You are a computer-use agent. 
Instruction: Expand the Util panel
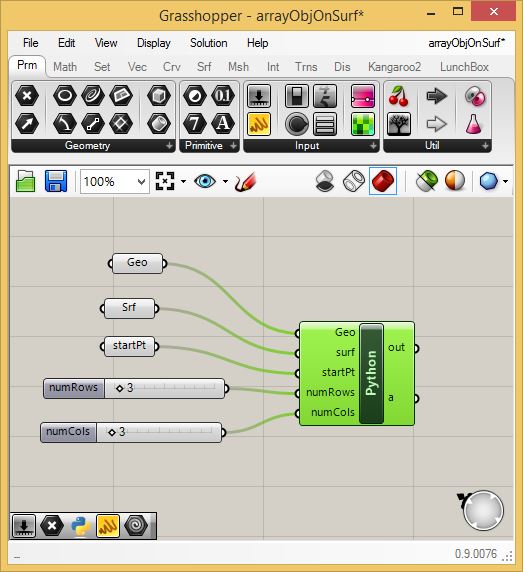coord(485,146)
